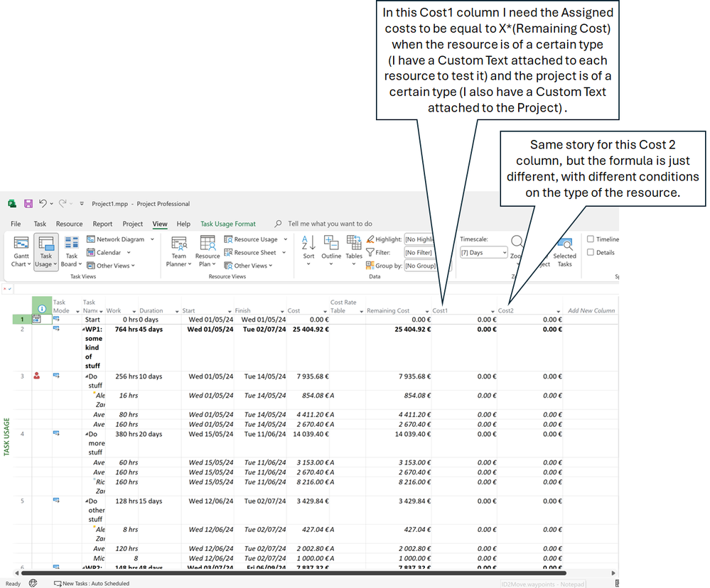This screenshot has width=710, height=588.
Task: Click the Outline icon
Action: coord(331,243)
